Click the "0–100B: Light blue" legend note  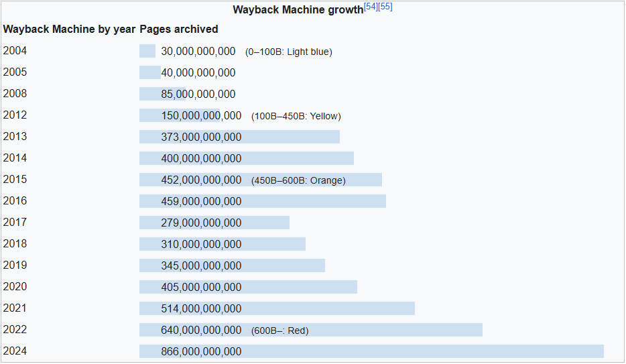click(288, 52)
